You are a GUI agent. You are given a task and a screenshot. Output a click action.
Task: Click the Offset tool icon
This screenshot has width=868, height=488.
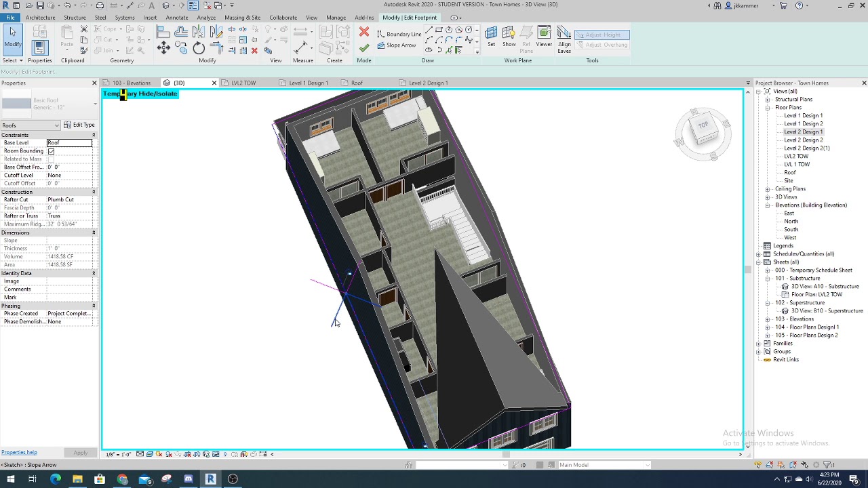(181, 30)
